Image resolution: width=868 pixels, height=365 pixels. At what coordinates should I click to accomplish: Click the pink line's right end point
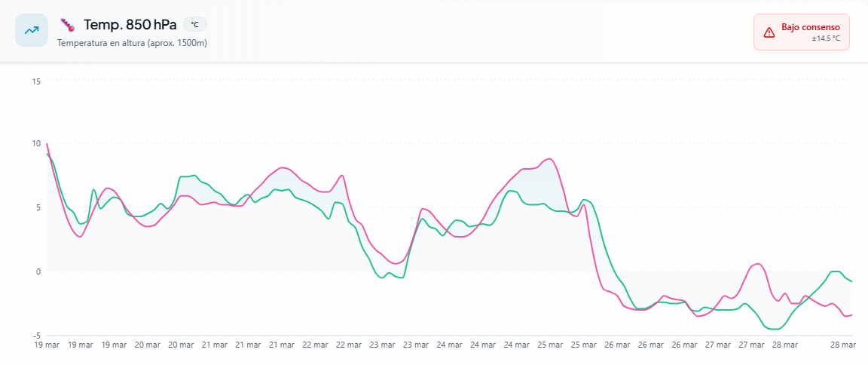[x=851, y=315]
